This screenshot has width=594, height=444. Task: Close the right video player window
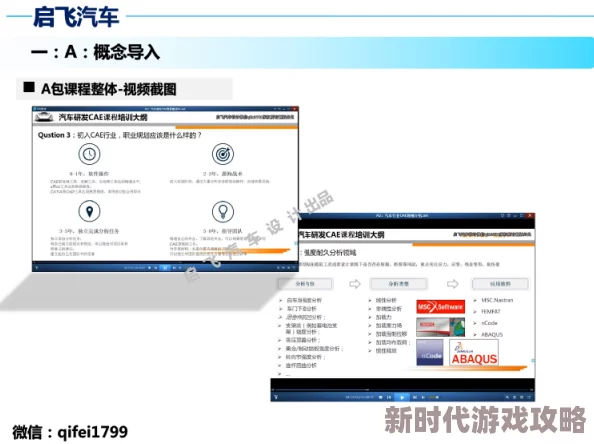click(x=530, y=216)
